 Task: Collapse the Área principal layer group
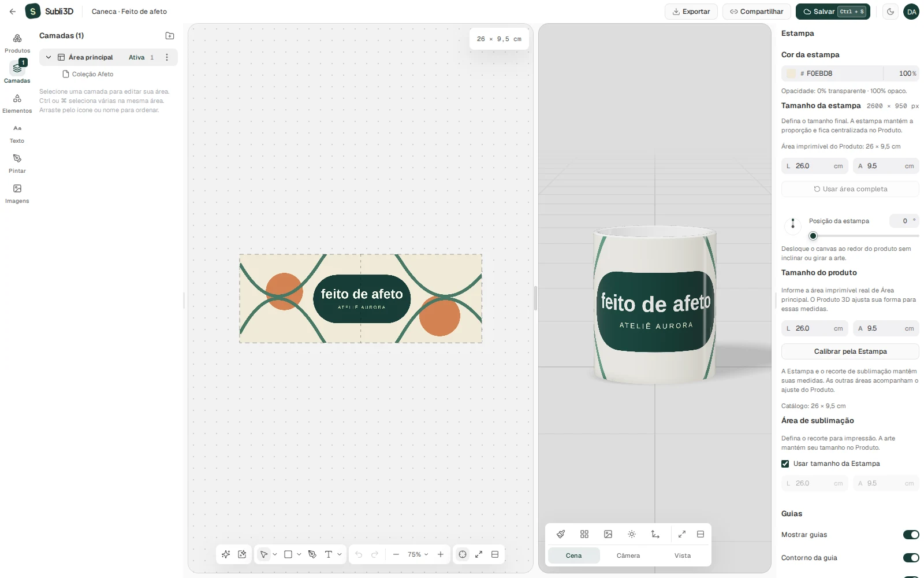coord(49,57)
